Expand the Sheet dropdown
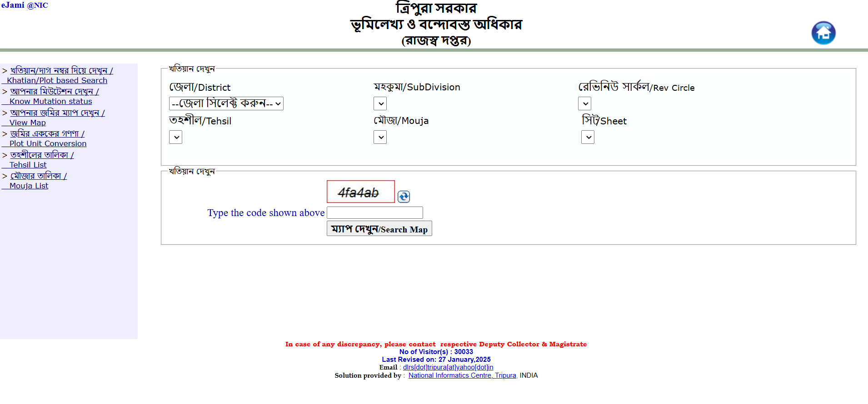868x404 pixels. 588,137
